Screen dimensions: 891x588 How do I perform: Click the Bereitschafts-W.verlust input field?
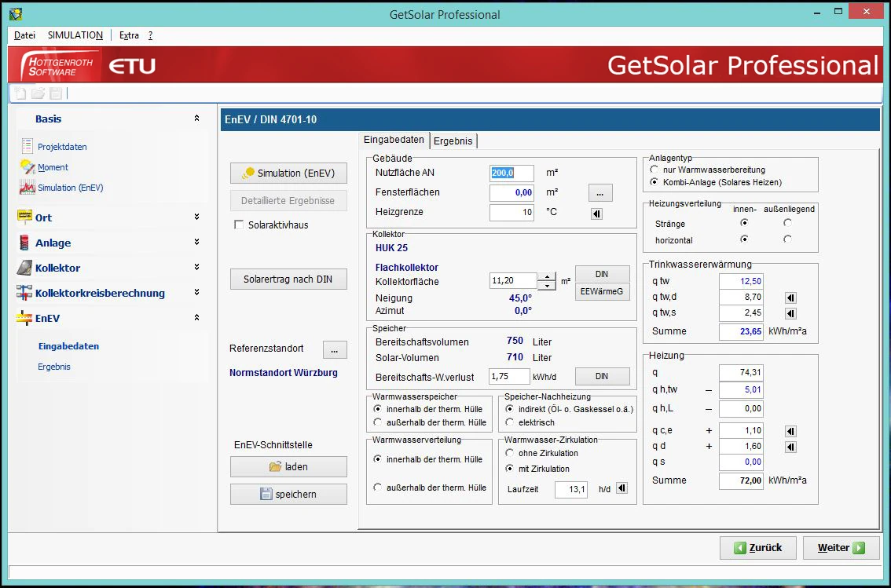[510, 377]
